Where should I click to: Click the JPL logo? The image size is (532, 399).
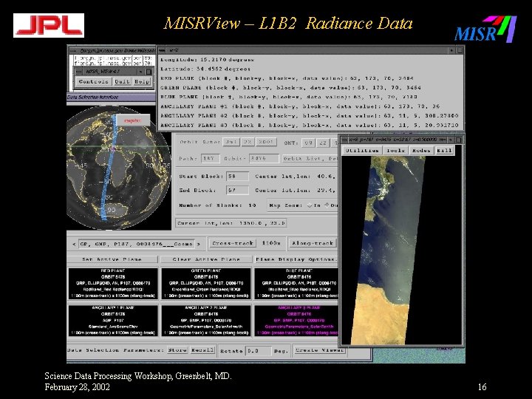point(49,25)
